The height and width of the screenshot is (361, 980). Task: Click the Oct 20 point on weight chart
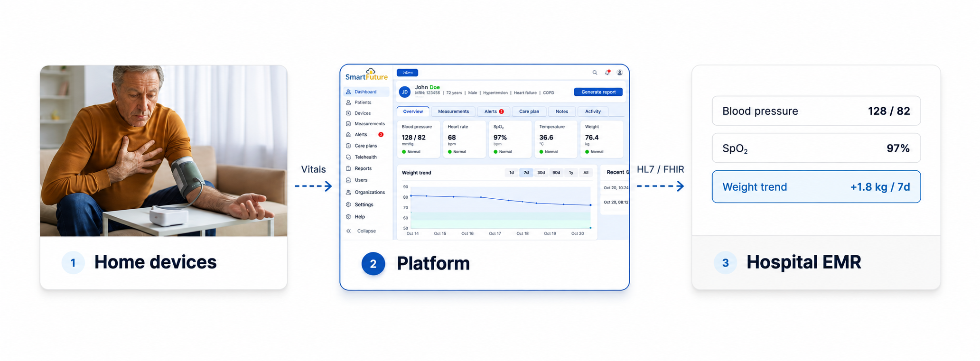tap(590, 205)
